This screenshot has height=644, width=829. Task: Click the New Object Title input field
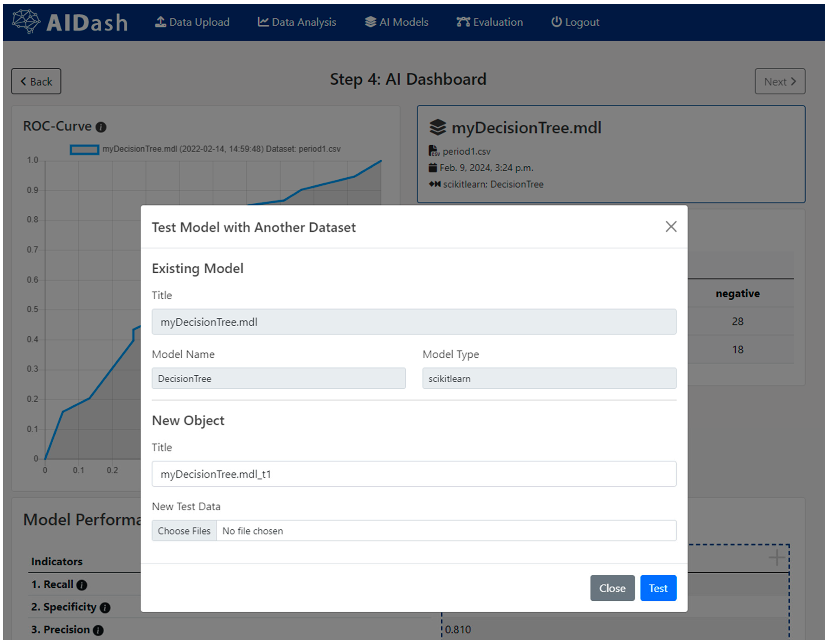[x=414, y=474]
